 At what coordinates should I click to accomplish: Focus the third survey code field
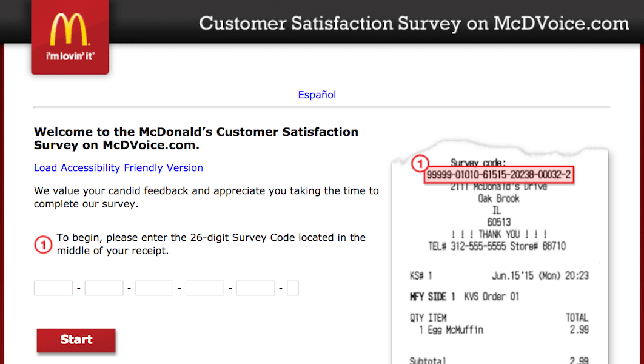(155, 288)
